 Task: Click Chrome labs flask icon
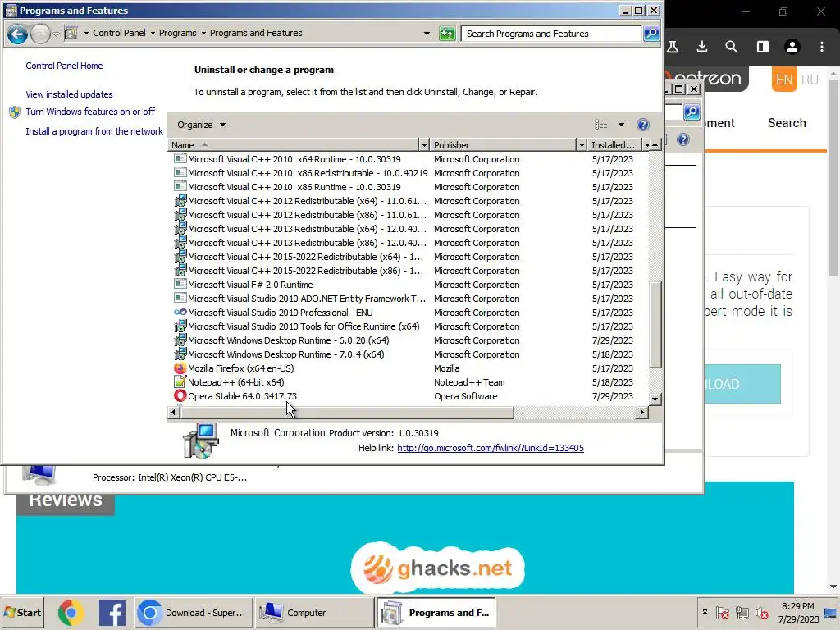[x=673, y=47]
